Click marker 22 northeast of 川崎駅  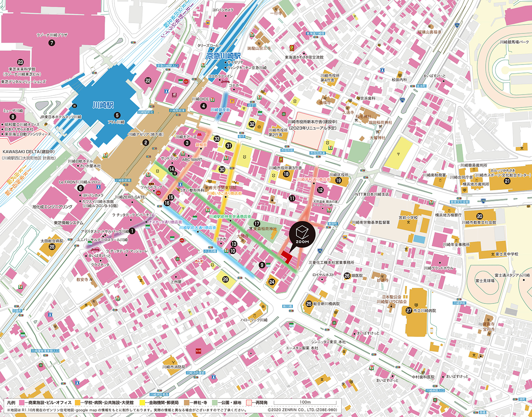[148, 81]
